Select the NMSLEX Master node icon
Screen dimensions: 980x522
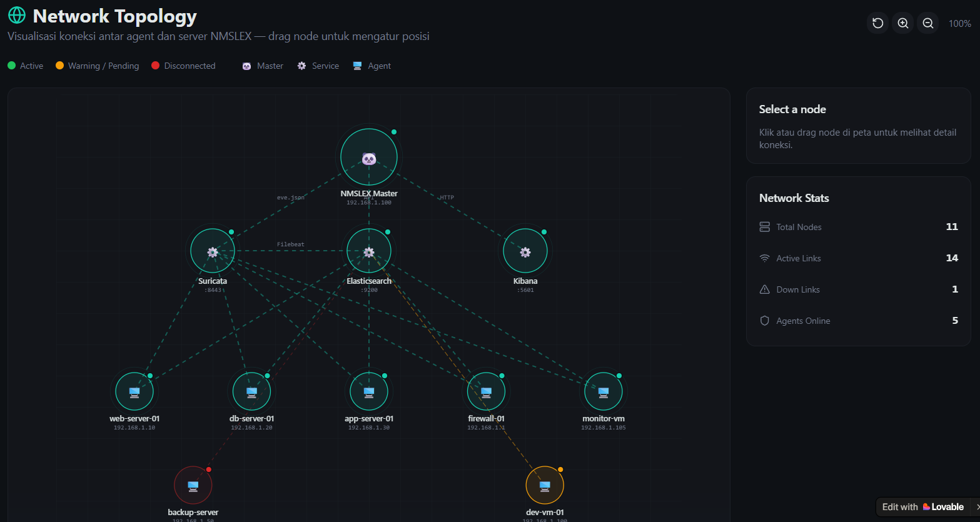click(x=369, y=156)
